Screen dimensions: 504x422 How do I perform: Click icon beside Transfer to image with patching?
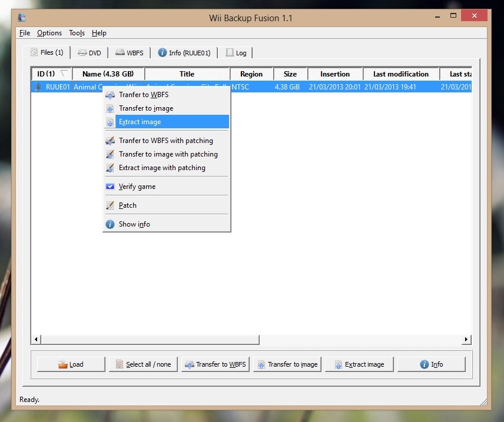point(110,154)
